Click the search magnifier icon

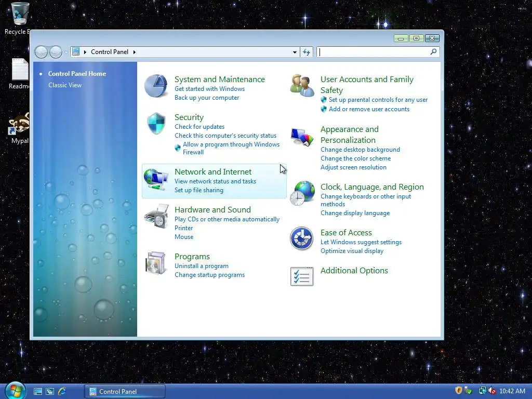[433, 51]
